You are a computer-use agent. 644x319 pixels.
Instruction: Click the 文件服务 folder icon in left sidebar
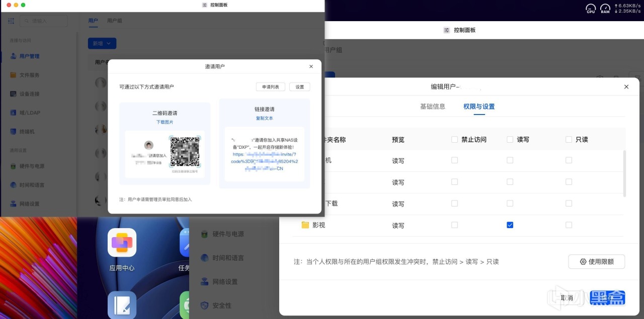coord(14,75)
